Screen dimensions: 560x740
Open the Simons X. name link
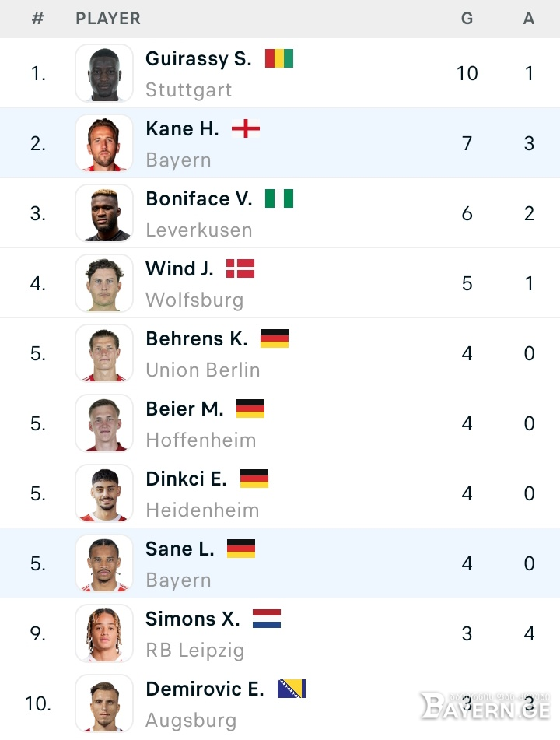click(x=192, y=619)
